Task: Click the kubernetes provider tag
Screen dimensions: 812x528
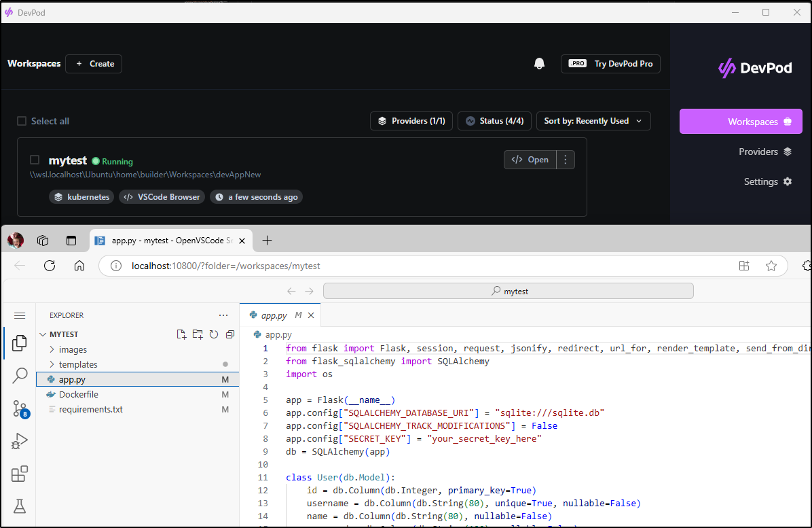Action: tap(82, 197)
